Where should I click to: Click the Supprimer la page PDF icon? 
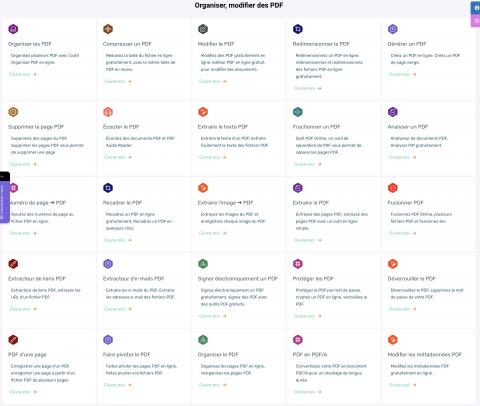click(x=13, y=112)
